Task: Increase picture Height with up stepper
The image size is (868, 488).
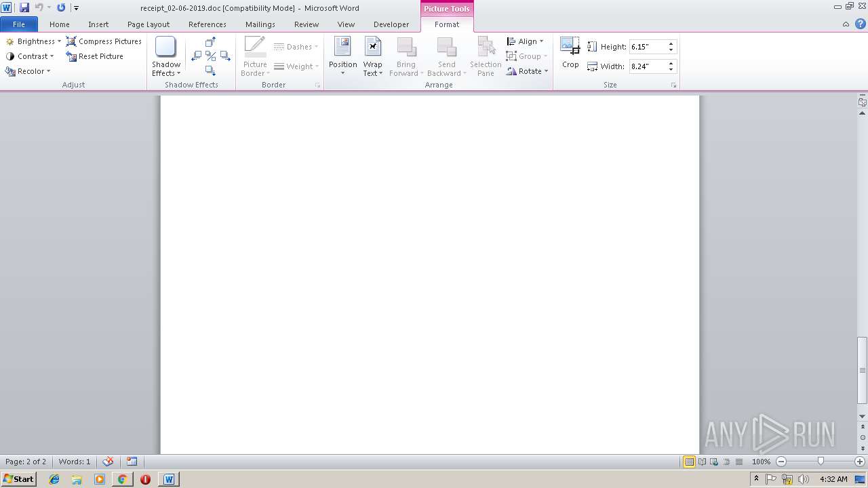Action: pos(671,44)
